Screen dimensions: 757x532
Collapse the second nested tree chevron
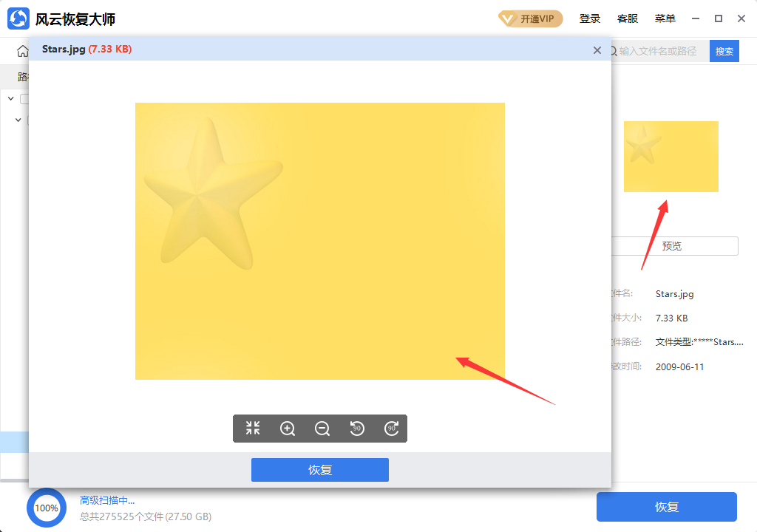[18, 119]
